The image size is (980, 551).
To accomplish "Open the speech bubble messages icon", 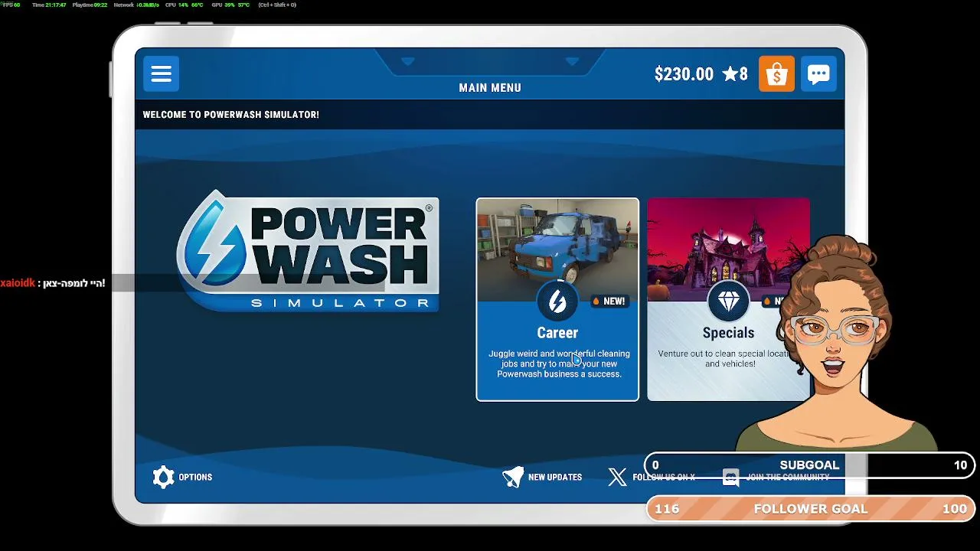I will (818, 74).
